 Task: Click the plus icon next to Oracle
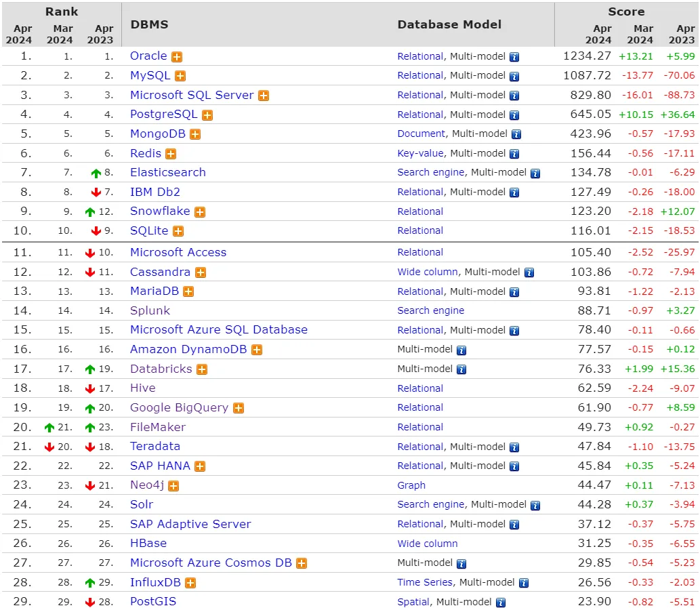pos(177,57)
